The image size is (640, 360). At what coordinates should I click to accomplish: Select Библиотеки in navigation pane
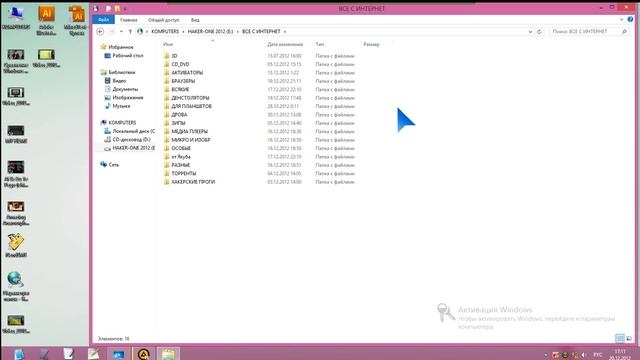[x=121, y=72]
